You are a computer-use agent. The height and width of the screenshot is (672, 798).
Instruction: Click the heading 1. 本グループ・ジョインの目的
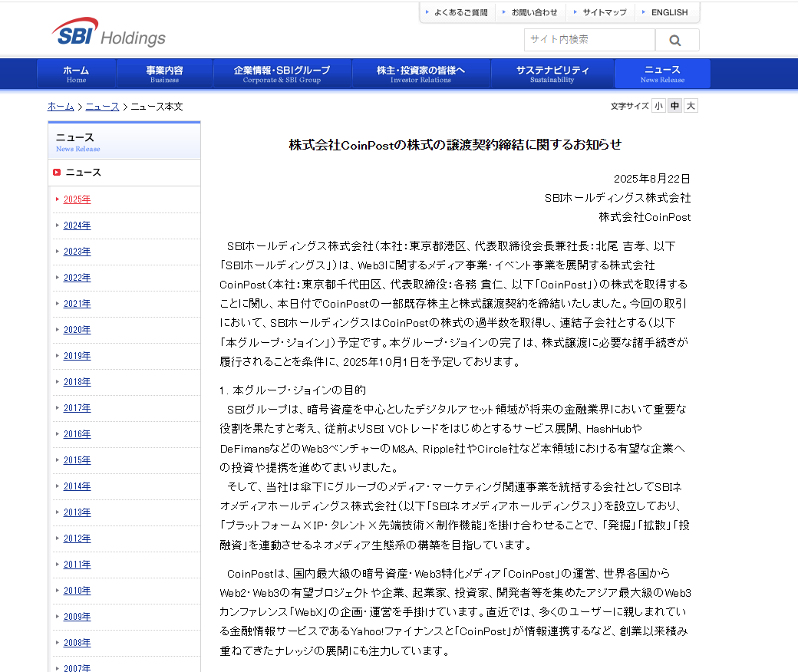click(x=292, y=390)
